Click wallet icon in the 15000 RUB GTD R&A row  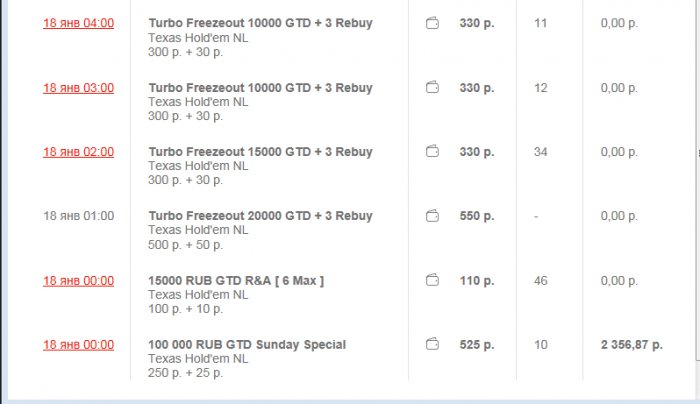pyautogui.click(x=432, y=281)
